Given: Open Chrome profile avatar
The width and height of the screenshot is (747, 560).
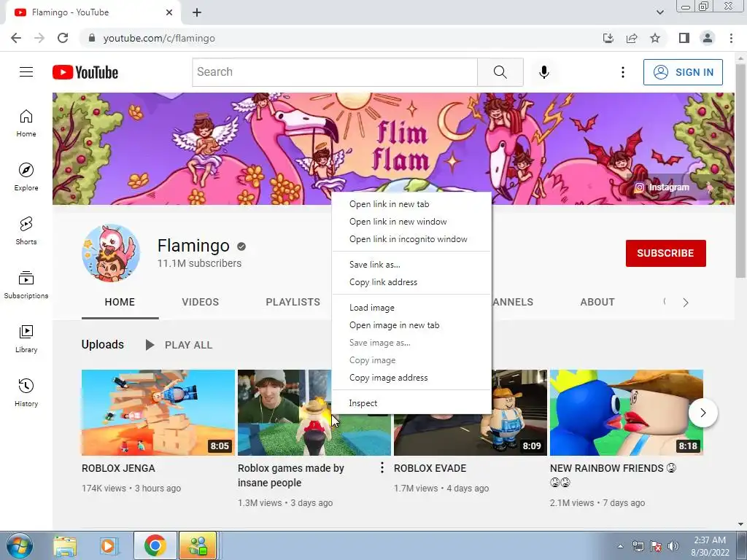Looking at the screenshot, I should [708, 38].
